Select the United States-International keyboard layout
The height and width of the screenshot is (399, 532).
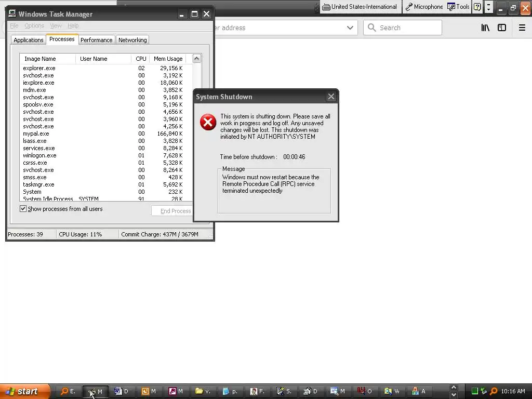pyautogui.click(x=360, y=7)
